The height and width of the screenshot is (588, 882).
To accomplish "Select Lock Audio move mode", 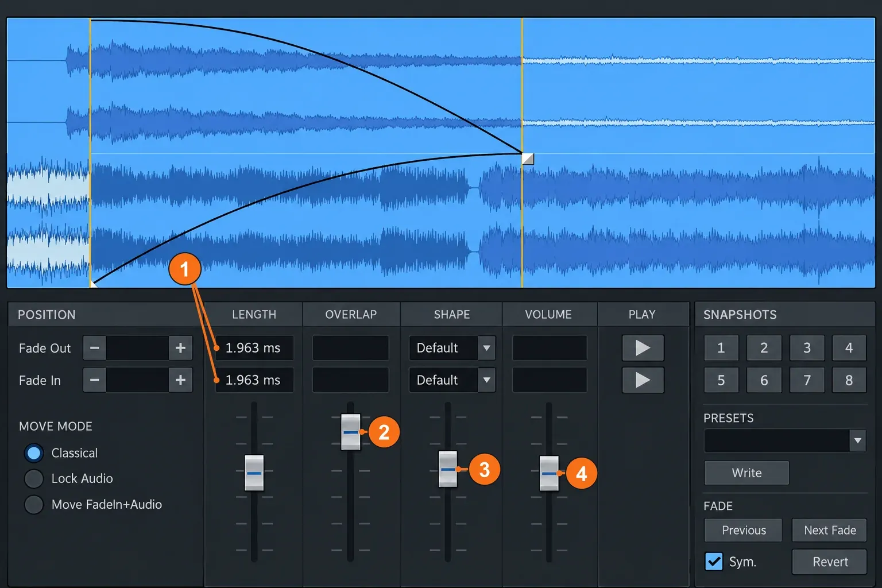I will [x=34, y=478].
